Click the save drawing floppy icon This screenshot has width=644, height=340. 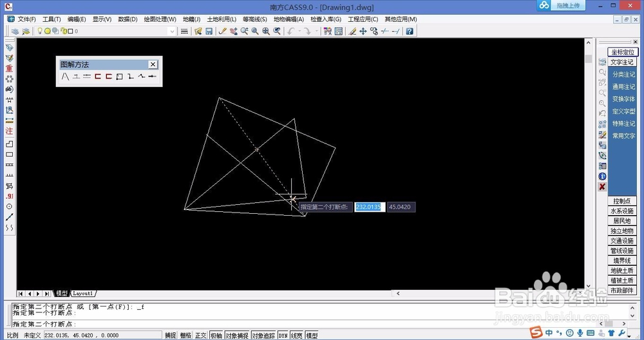tap(209, 31)
